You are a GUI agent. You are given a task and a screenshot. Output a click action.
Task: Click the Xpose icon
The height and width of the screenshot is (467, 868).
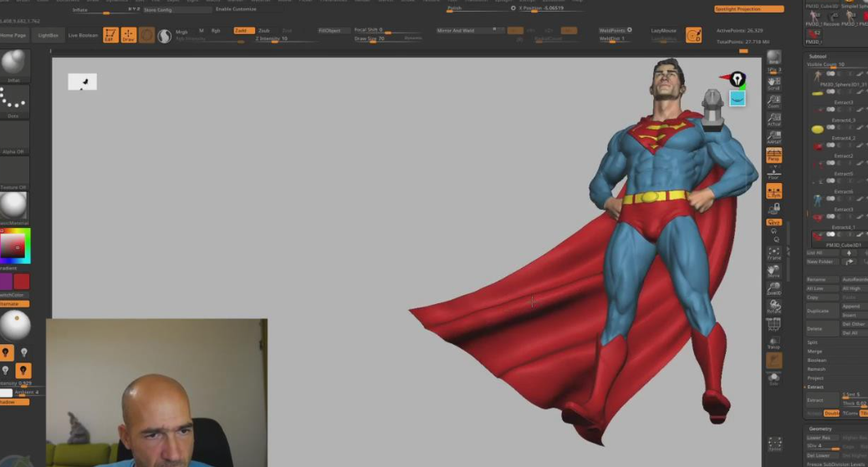click(x=774, y=444)
